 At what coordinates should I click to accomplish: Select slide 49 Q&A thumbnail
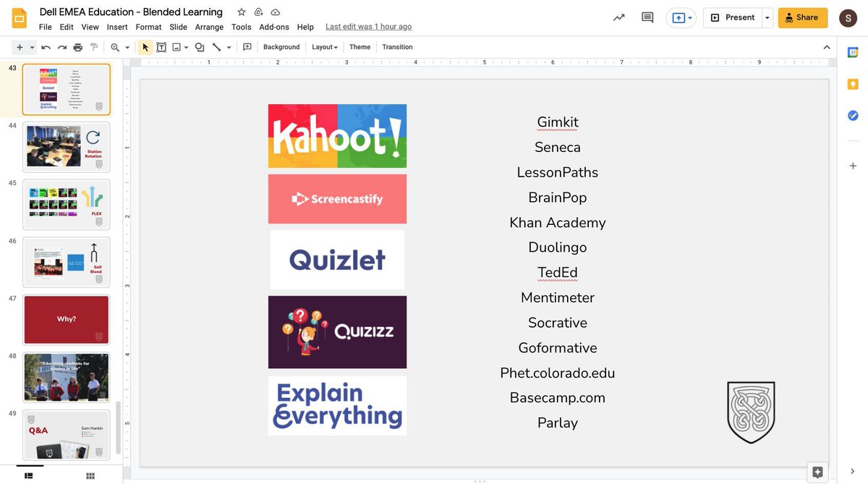pos(67,435)
